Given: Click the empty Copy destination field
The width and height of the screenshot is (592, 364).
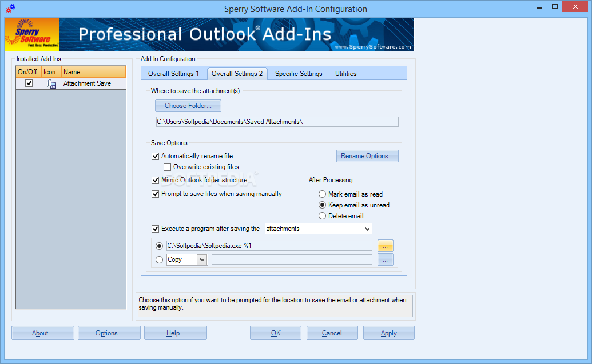Looking at the screenshot, I should point(292,259).
